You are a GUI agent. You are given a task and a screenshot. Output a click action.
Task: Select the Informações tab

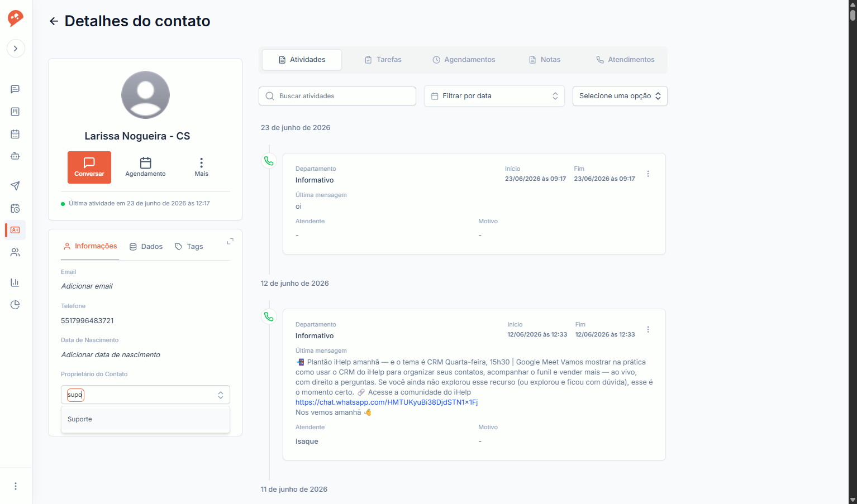click(90, 246)
